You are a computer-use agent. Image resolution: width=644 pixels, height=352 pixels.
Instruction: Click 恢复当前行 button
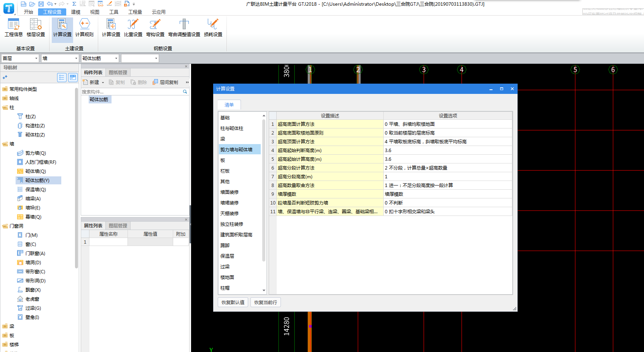point(266,303)
